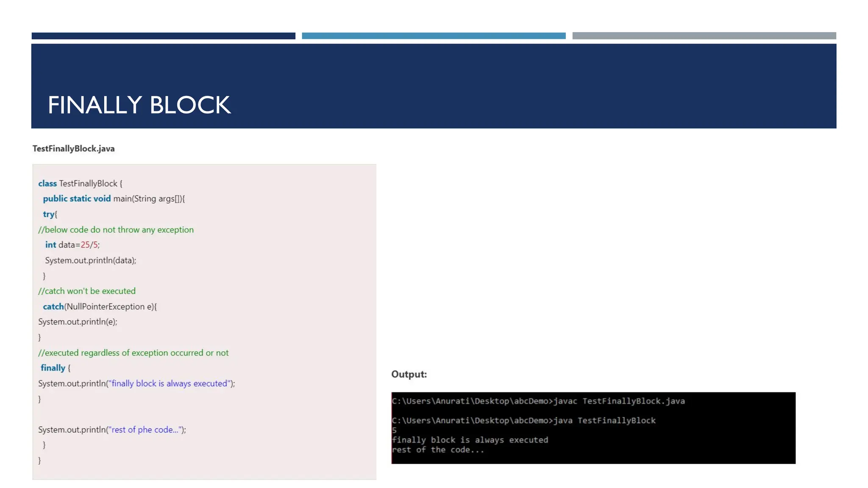Click the TestFinallyBlock.java filename heading
The image size is (868, 488).
(x=74, y=149)
